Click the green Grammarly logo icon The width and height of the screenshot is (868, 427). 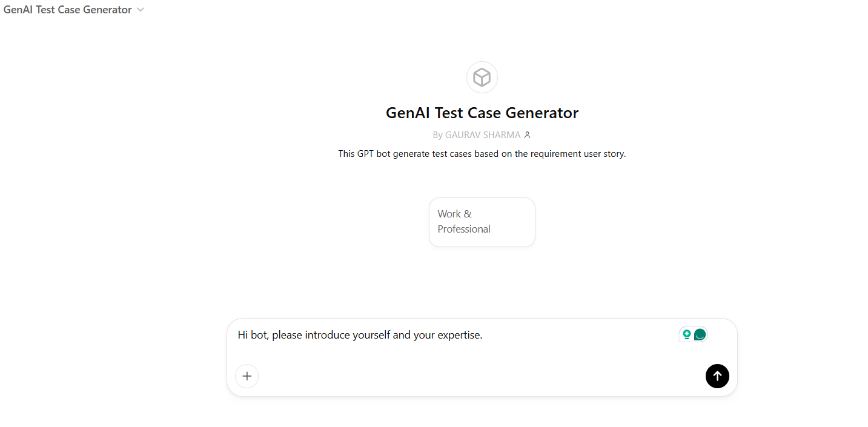click(x=700, y=334)
